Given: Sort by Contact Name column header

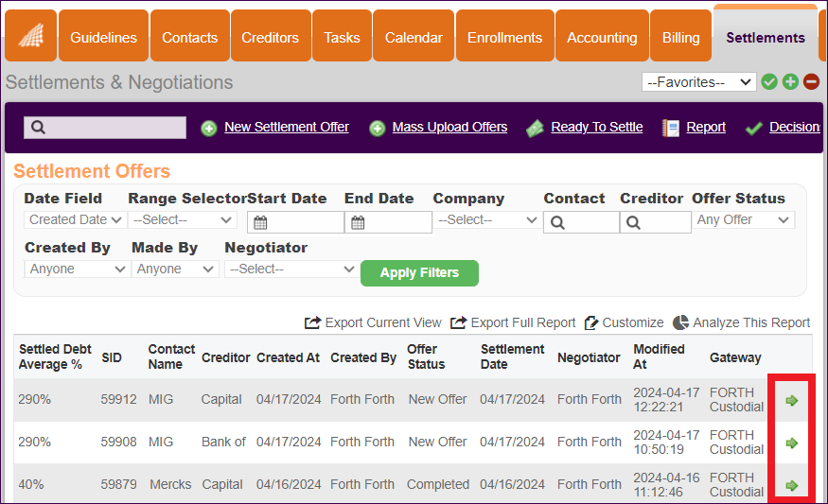Looking at the screenshot, I should (171, 356).
